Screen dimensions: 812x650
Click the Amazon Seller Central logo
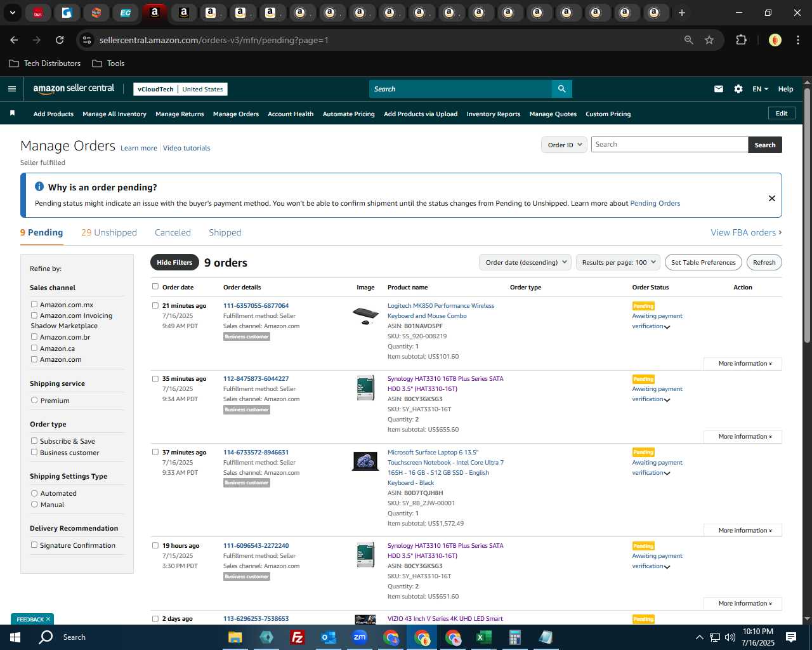[x=74, y=89]
